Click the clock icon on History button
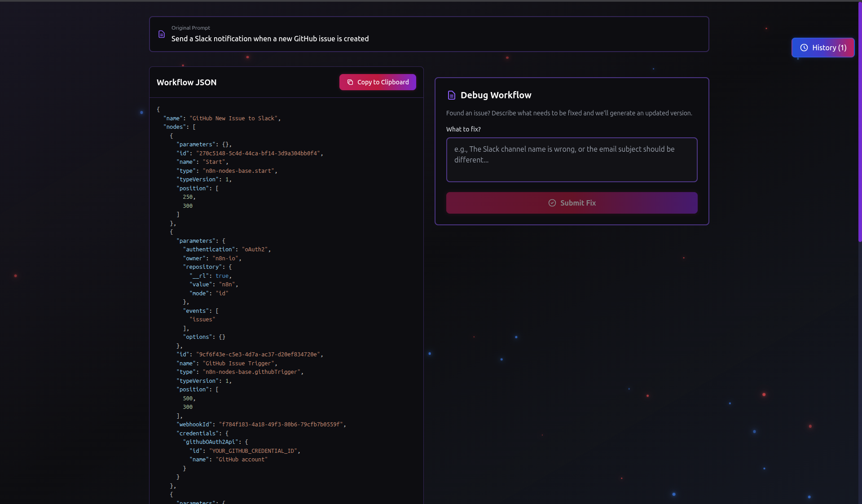Viewport: 862px width, 504px height. click(x=804, y=48)
